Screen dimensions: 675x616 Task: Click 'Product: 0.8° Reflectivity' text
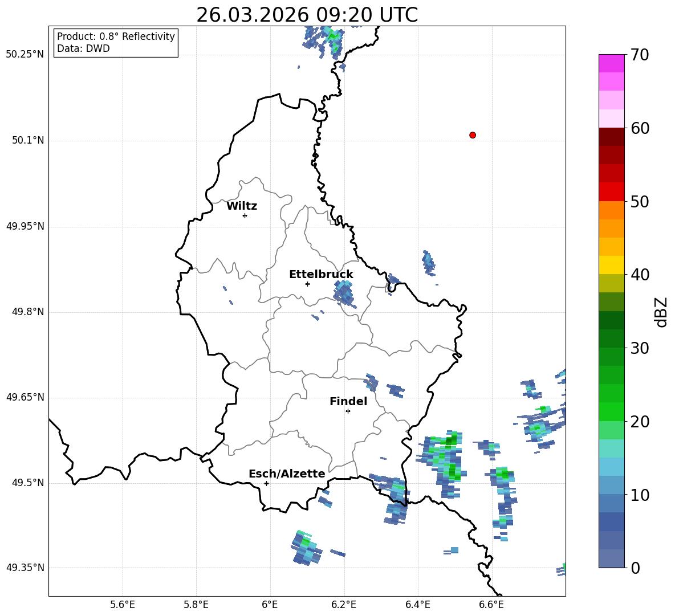tap(116, 36)
